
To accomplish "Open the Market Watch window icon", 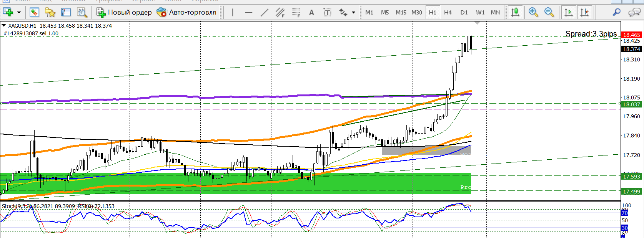I will tap(34, 12).
